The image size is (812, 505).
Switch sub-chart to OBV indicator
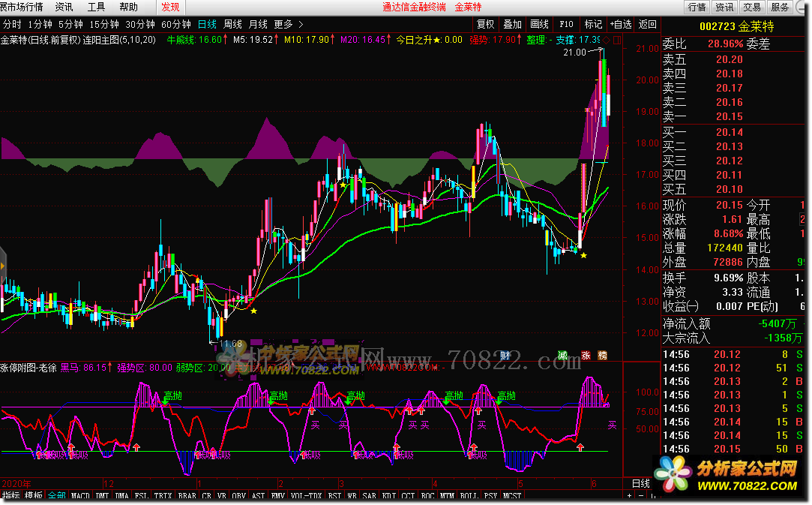pos(238,496)
